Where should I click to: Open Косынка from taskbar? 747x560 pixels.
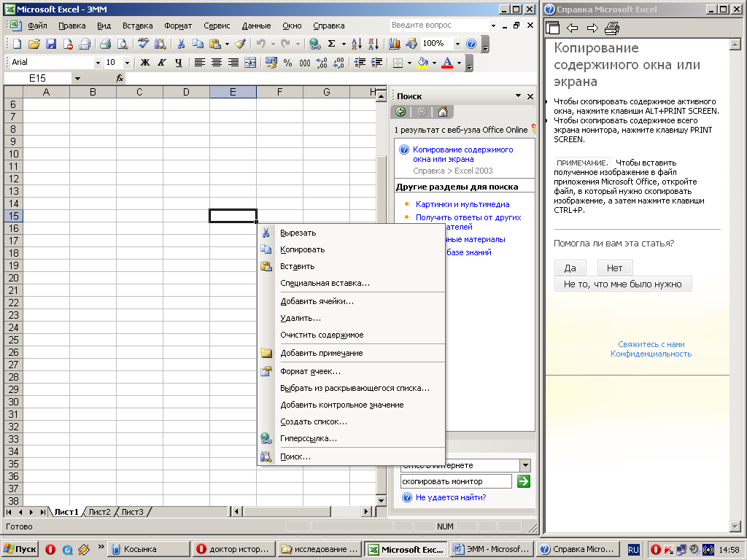click(x=148, y=549)
